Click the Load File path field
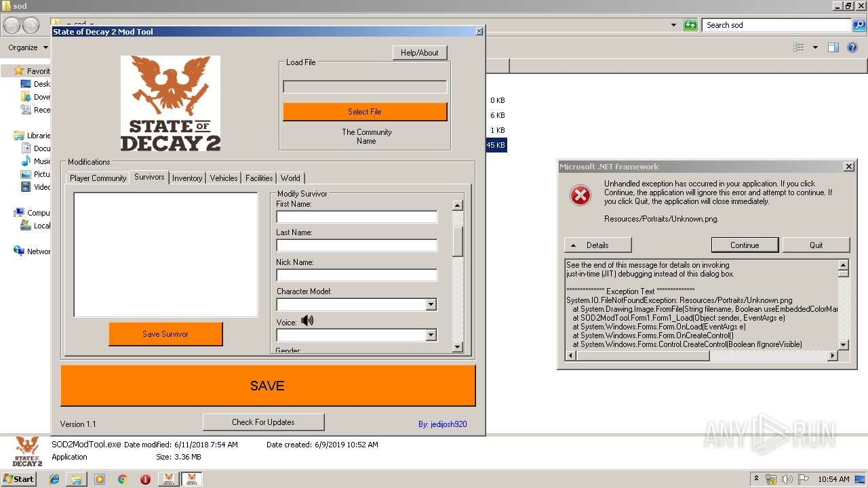The width and height of the screenshot is (868, 488). (x=365, y=87)
